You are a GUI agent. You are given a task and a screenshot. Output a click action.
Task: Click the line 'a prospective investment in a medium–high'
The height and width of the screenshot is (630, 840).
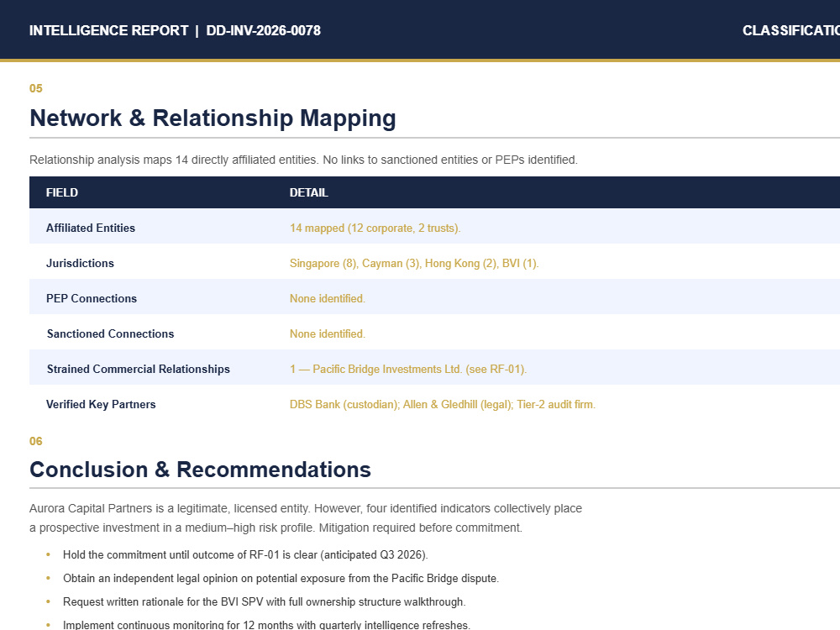click(276, 528)
